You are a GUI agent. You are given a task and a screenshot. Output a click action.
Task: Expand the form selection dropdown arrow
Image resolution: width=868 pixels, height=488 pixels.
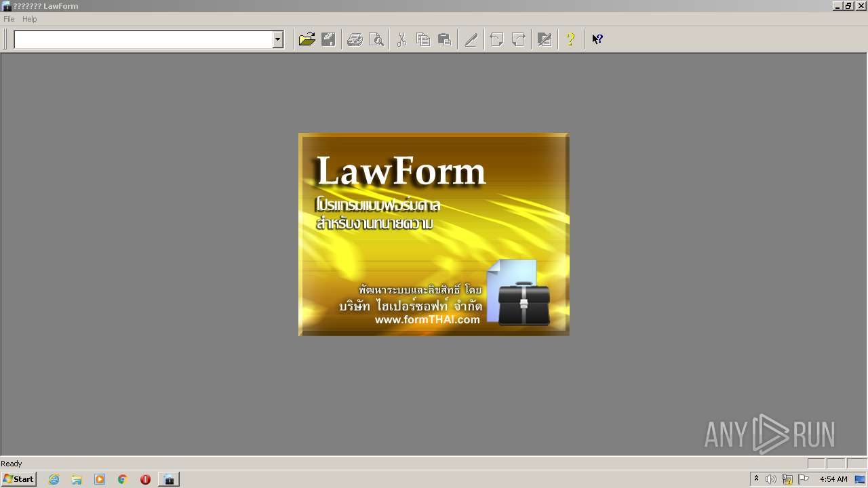(x=277, y=40)
